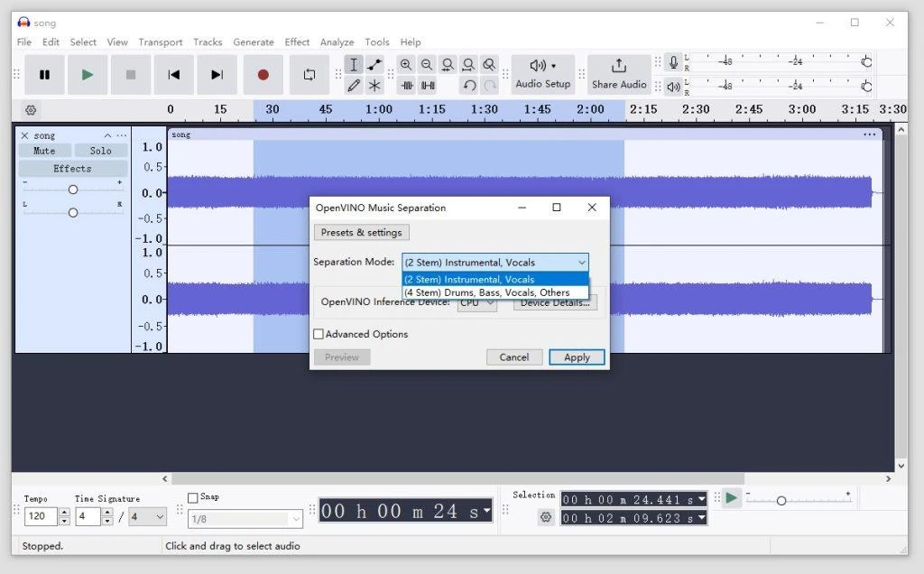Select the Envelope tool
The width and height of the screenshot is (924, 574).
374,64
